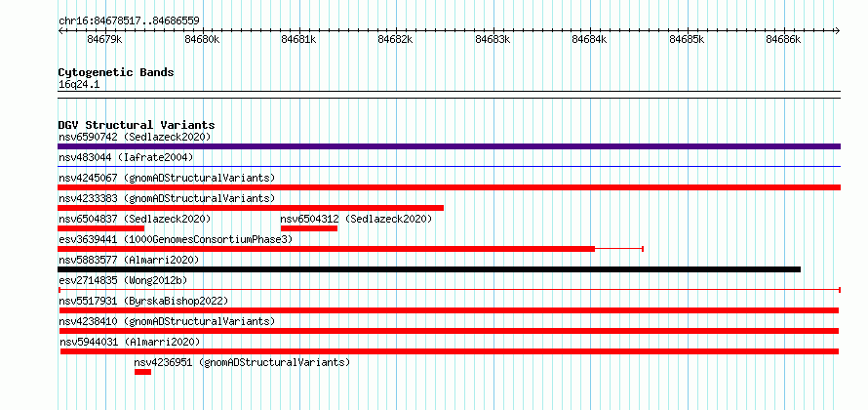The image size is (868, 410).
Task: Click the thin blue nsv483044 line
Action: [x=449, y=166]
